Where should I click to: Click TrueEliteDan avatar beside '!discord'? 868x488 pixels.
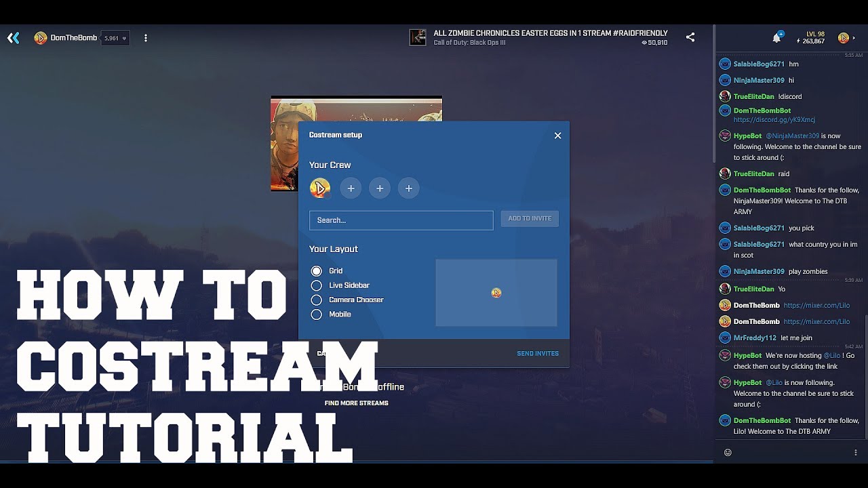point(725,96)
